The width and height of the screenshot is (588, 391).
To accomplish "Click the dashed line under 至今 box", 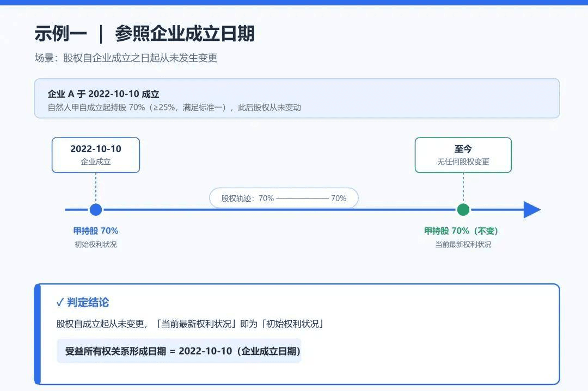I will pyautogui.click(x=463, y=188).
